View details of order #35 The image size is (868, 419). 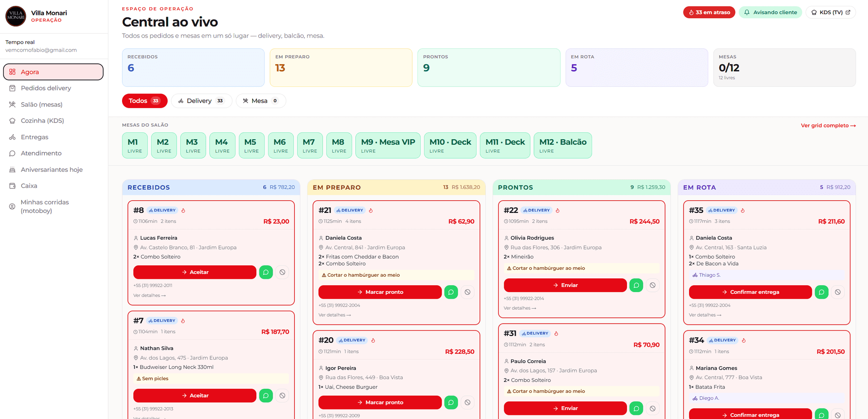click(705, 315)
